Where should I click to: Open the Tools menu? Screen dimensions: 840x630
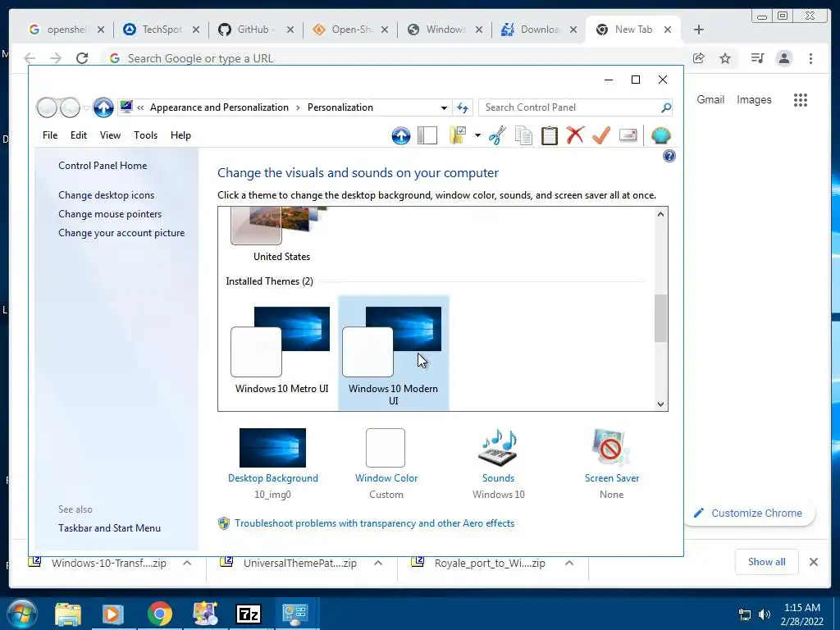[x=145, y=135]
